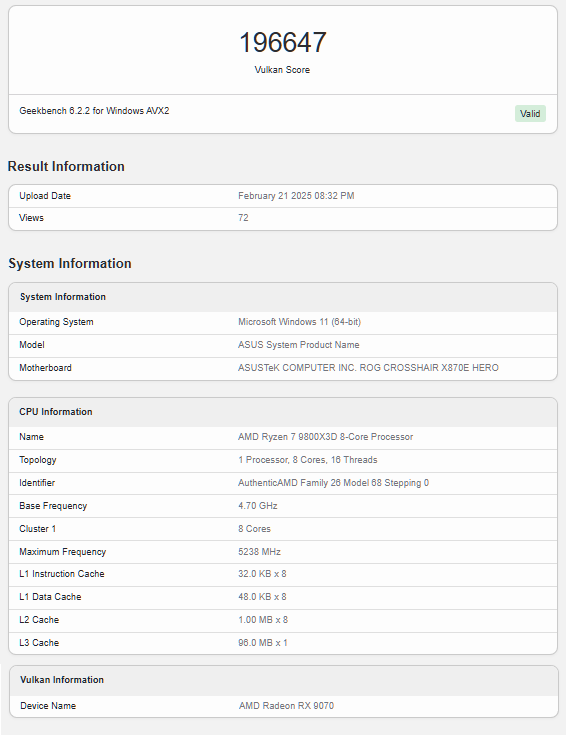Click the L1 Instruction Cache label
This screenshot has width=570, height=738.
pos(62,574)
